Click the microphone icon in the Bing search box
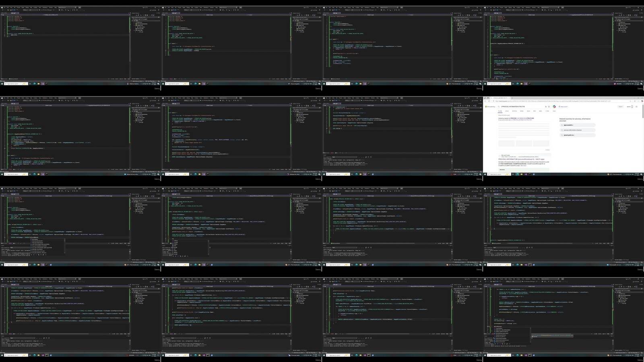Screen dimensions: 644x362 pyautogui.click(x=546, y=107)
